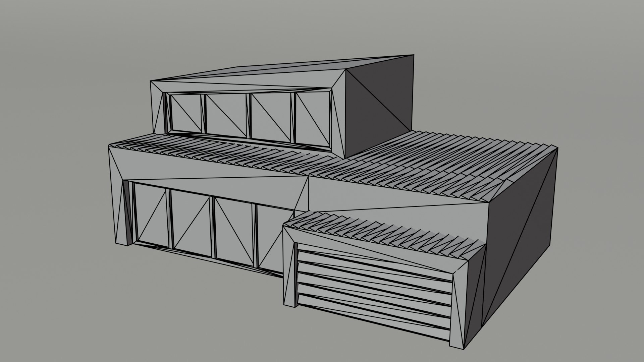The image size is (644, 362).
Task: Select the slanted top roof of upper block
Action: pyautogui.click(x=282, y=70)
